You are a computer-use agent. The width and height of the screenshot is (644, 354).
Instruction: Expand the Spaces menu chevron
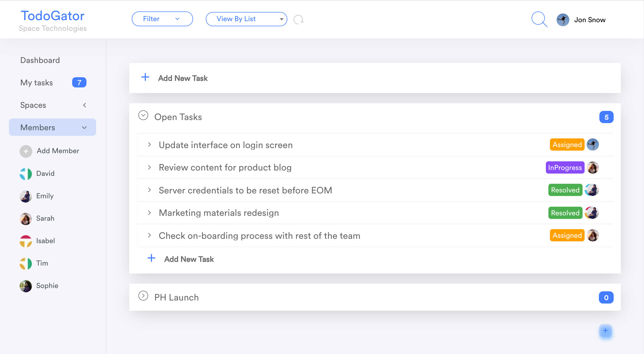click(84, 105)
